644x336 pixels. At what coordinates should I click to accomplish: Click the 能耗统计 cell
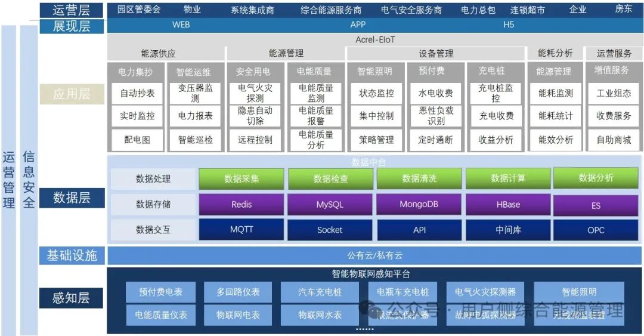[556, 116]
